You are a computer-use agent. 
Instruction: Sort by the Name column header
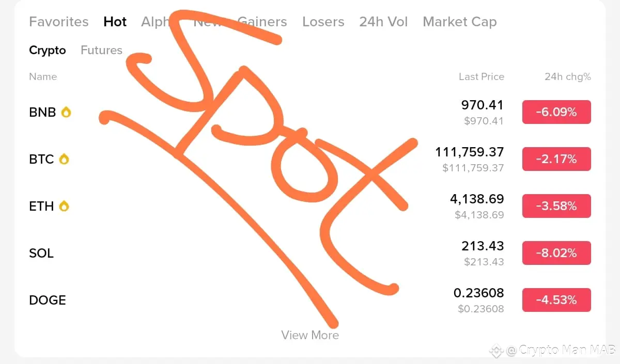(43, 76)
